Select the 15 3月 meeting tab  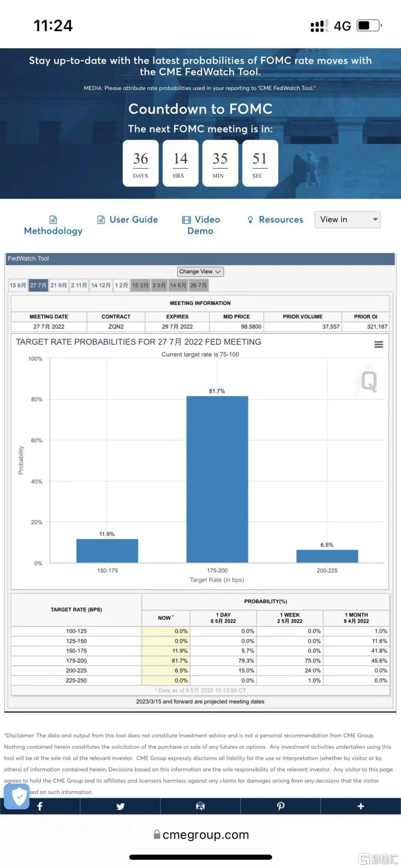point(140,285)
